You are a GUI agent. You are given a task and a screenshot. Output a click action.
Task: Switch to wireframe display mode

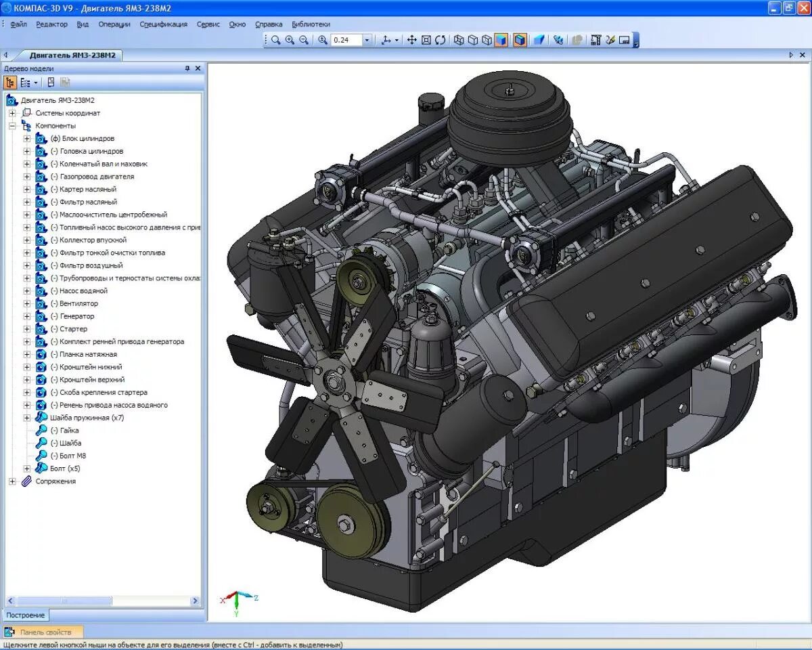pos(459,40)
